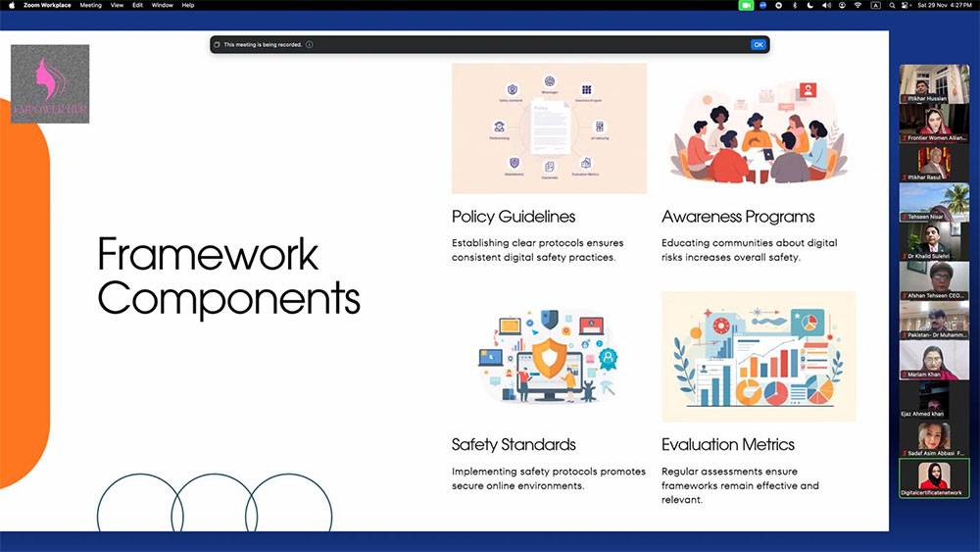Open the Bluetooth menu bar icon

794,5
